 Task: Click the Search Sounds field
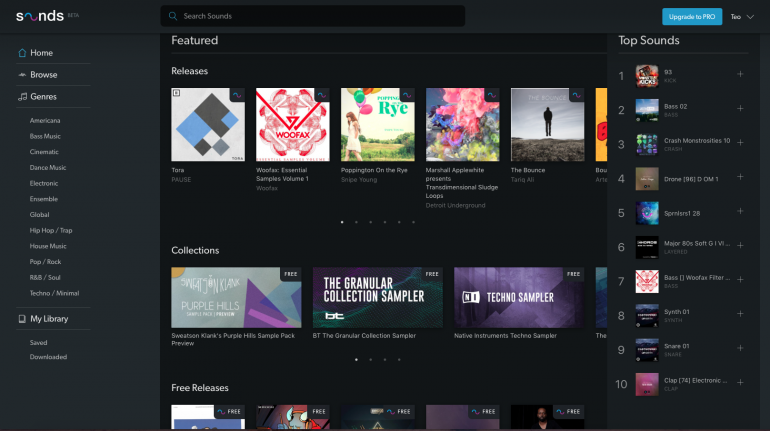click(313, 16)
